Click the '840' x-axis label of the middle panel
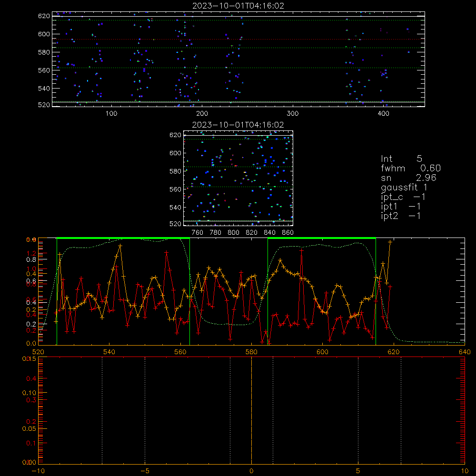Image resolution: width=476 pixels, height=476 pixels. (x=269, y=233)
